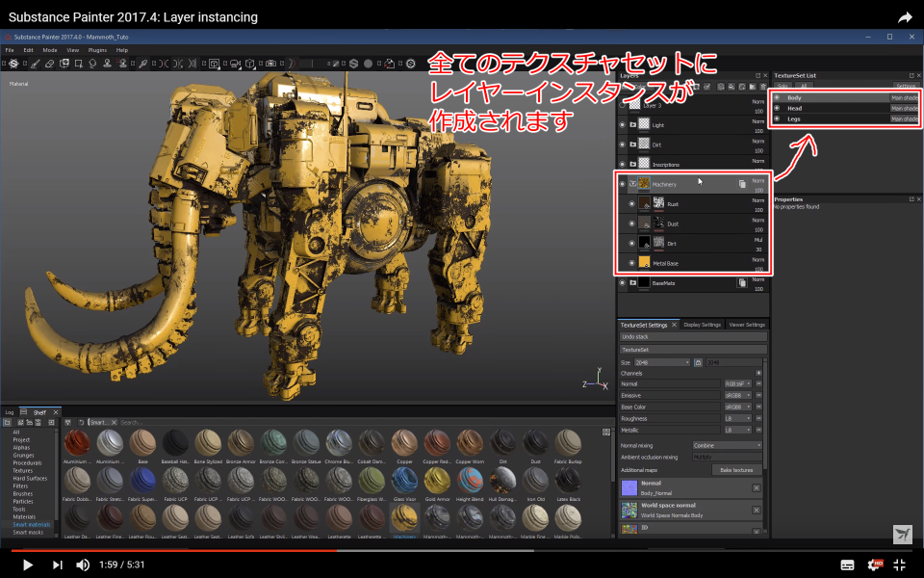Open Normal channel format dropdown
This screenshot has width=924, height=578.
coord(738,384)
